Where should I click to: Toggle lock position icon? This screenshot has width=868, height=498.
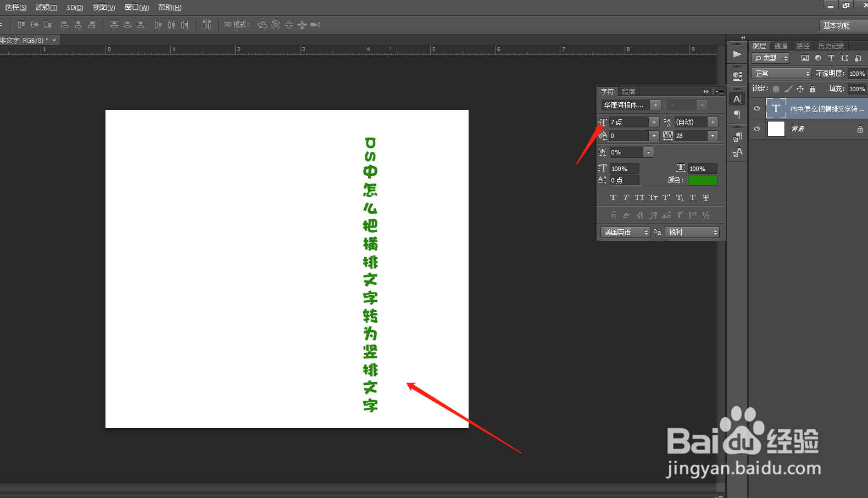[x=800, y=89]
